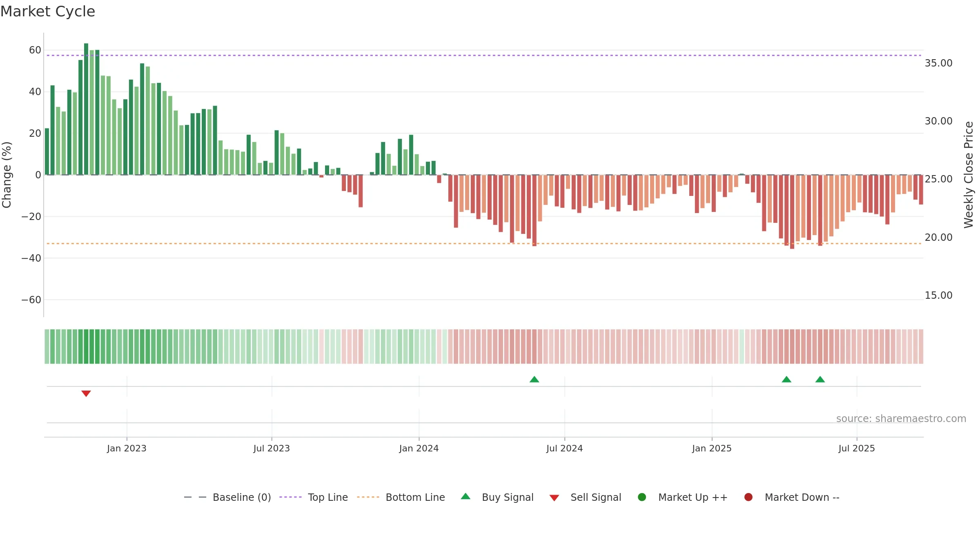
Task: Toggle the Market Up ++ legend entry
Action: [682, 497]
